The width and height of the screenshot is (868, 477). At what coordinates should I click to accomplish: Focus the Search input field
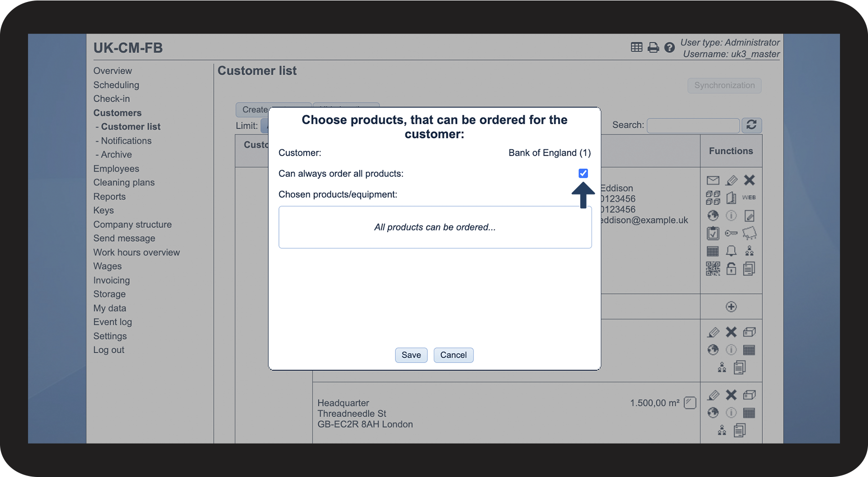(693, 126)
